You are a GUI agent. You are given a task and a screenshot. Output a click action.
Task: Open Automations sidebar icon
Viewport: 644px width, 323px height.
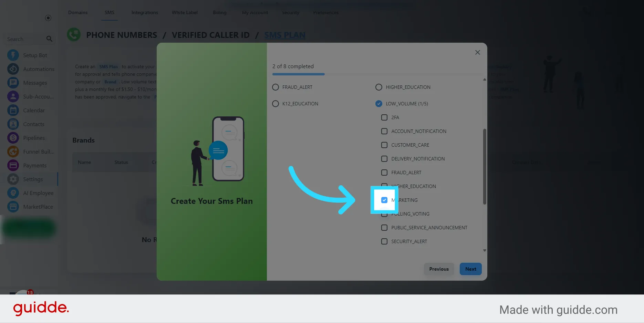pyautogui.click(x=13, y=69)
